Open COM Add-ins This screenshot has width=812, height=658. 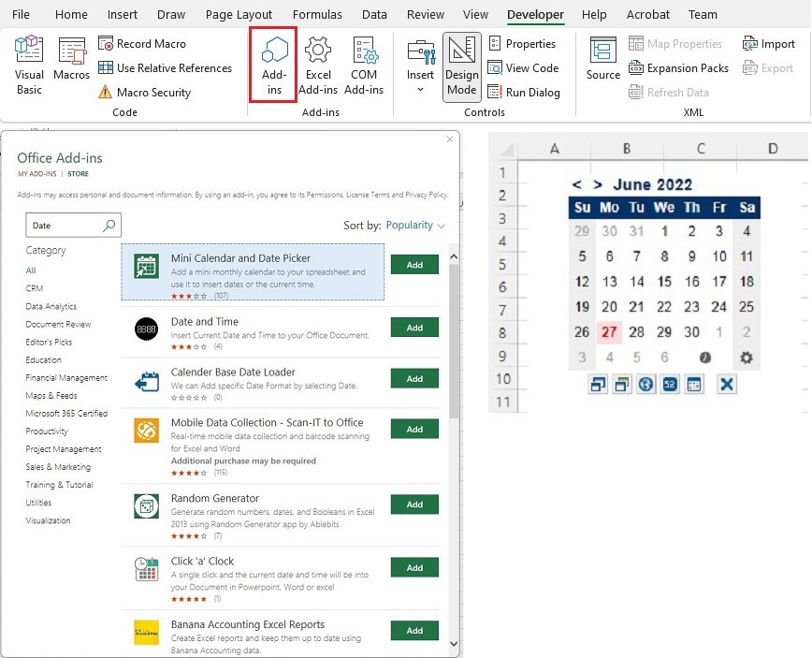(364, 64)
